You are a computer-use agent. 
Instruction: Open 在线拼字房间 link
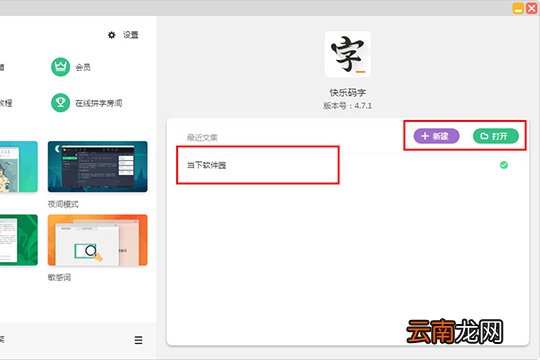[99, 103]
